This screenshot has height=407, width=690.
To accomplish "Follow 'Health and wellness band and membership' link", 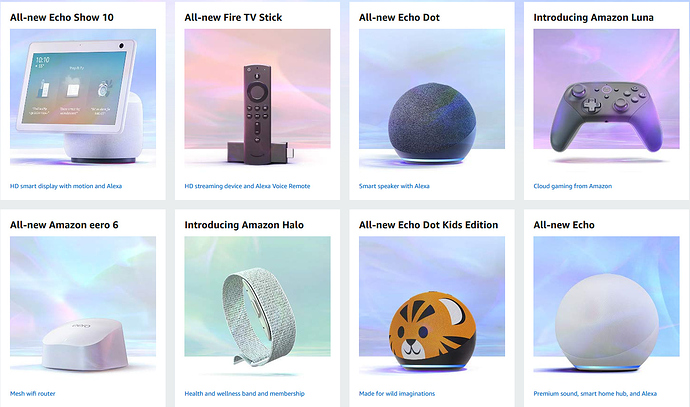I will pyautogui.click(x=244, y=393).
